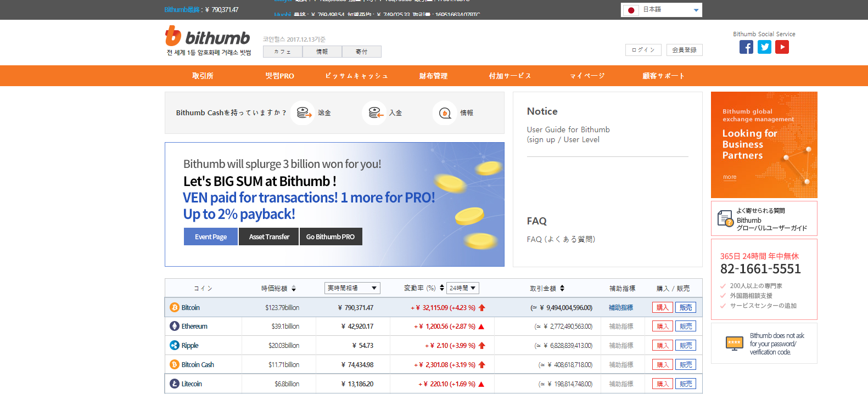Click the 入金 coin deposit icon
This screenshot has width=868, height=394.
click(374, 112)
